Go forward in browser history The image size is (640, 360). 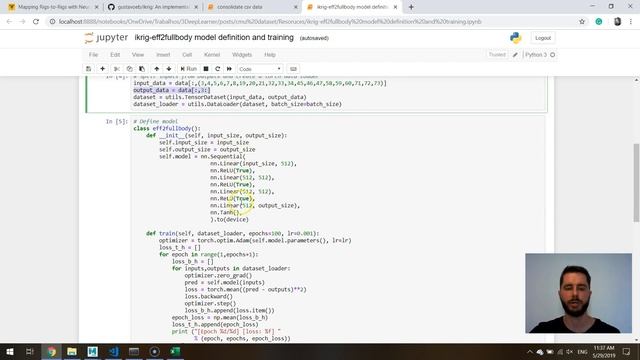(22, 22)
